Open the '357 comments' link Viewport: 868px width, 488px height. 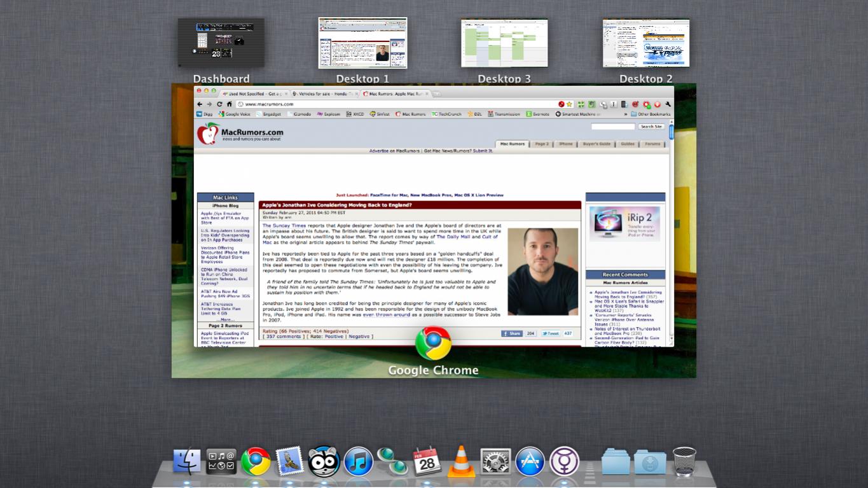[x=284, y=337]
